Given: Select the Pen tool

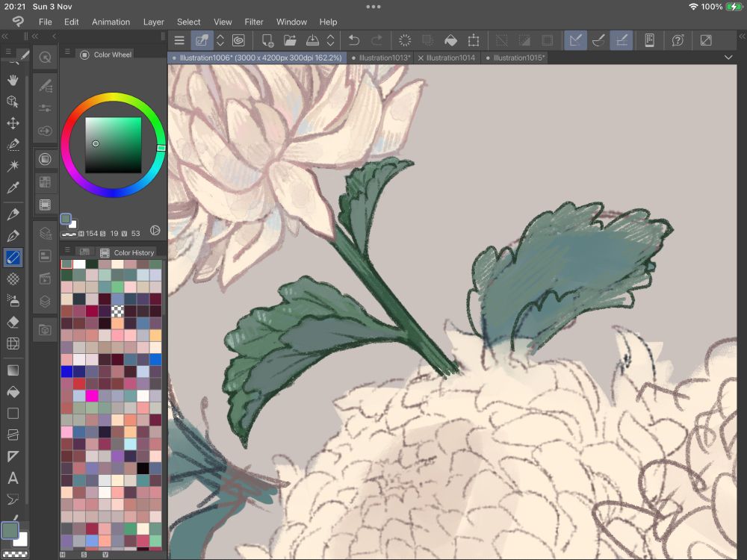Looking at the screenshot, I should 13,214.
